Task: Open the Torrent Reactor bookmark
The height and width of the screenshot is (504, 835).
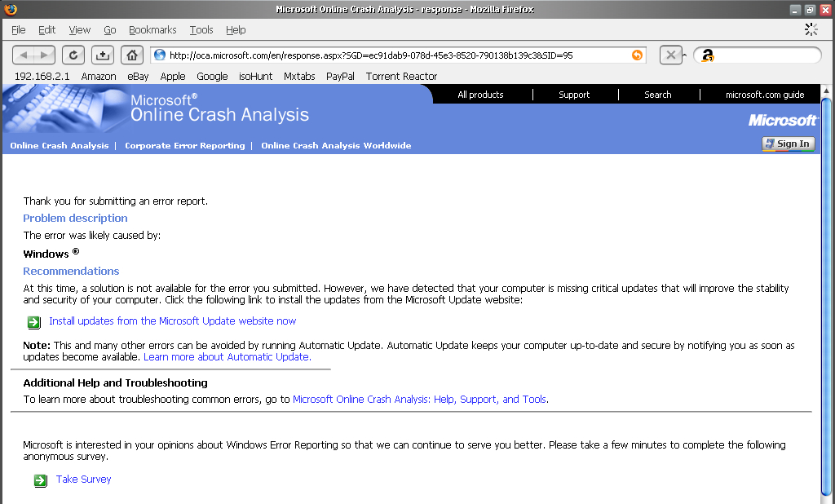Action: (x=401, y=76)
